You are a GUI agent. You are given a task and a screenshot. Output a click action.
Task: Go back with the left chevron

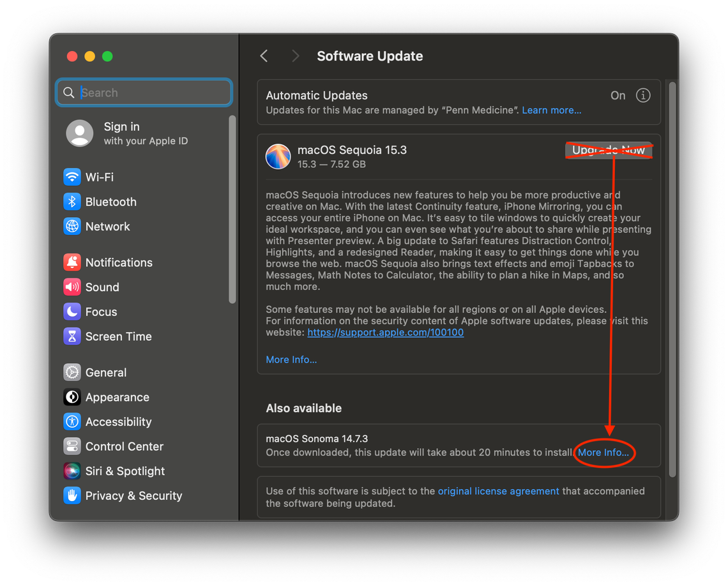click(x=264, y=56)
